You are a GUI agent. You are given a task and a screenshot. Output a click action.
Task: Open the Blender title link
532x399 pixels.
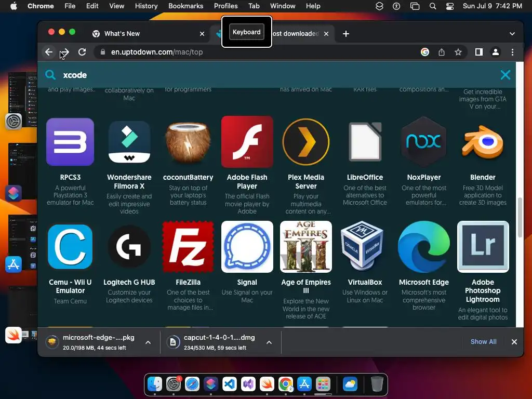[483, 177]
